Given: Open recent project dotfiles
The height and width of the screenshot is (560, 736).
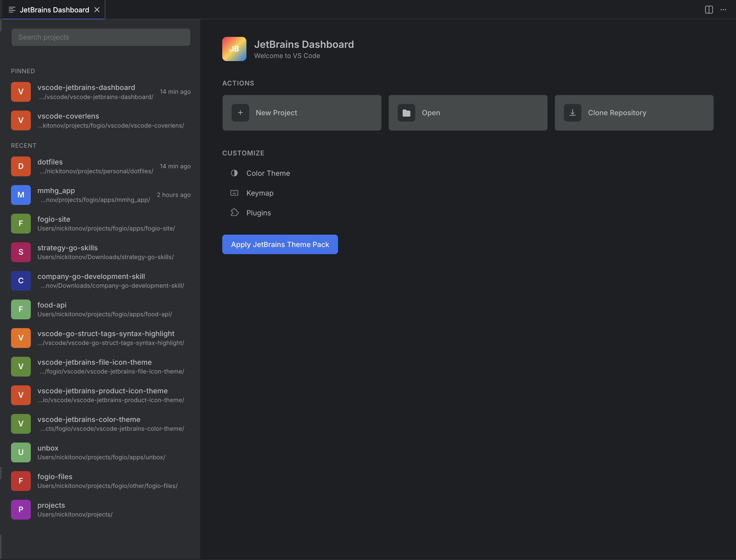Looking at the screenshot, I should pos(101,166).
